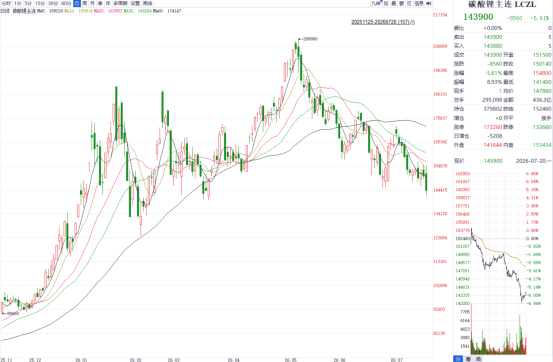
Task: Click the 九转 indicator icon
Action: [376, 3]
